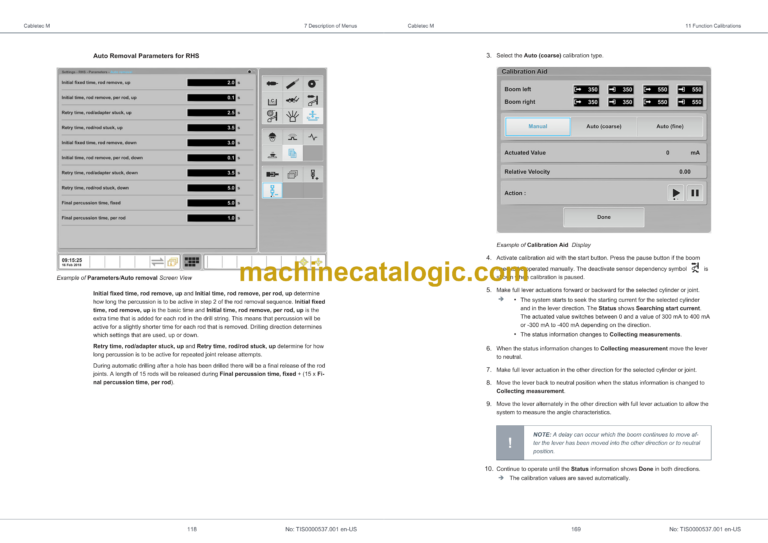Start calibration with the play button
This screenshot has width=768, height=543.
675,193
